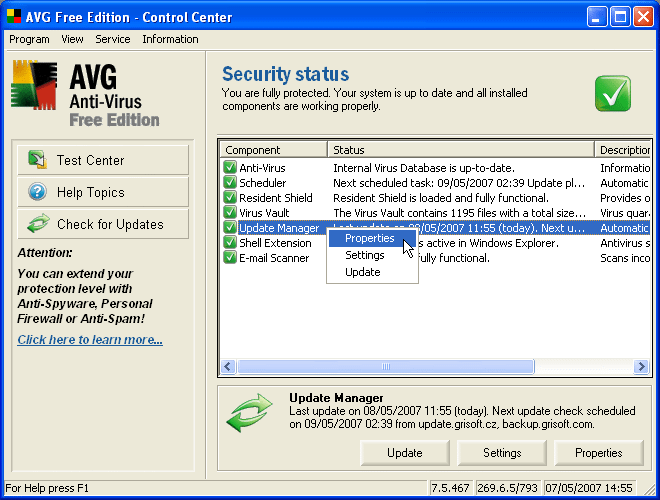Click the green check icon next to Shell Extension
This screenshot has height=500, width=660.
(230, 243)
